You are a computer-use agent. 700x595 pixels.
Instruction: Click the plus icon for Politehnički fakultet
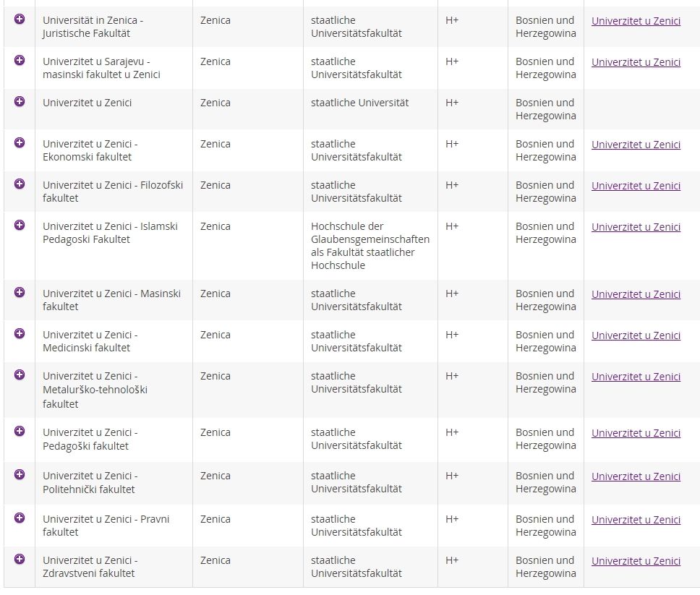pyautogui.click(x=20, y=475)
